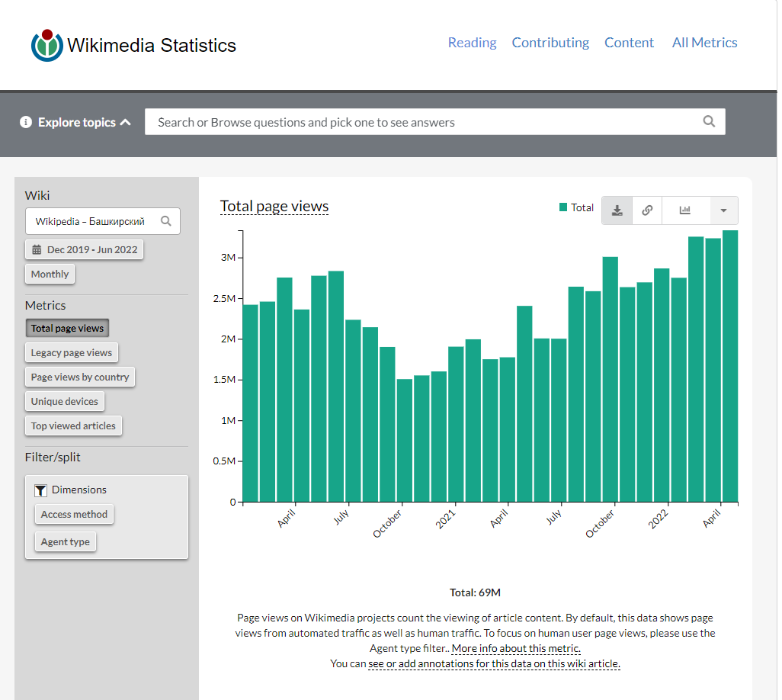Click the search magnifier in the topics bar
Viewport: 782px width, 700px height.
point(709,121)
